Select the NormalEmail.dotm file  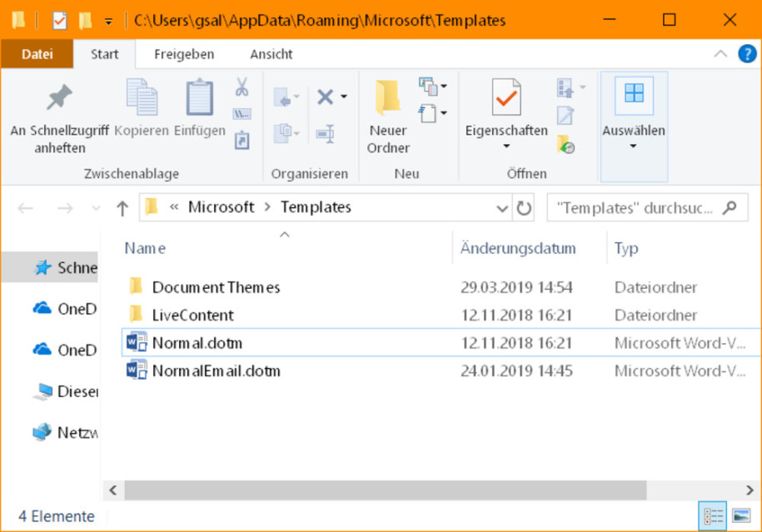[x=216, y=370]
